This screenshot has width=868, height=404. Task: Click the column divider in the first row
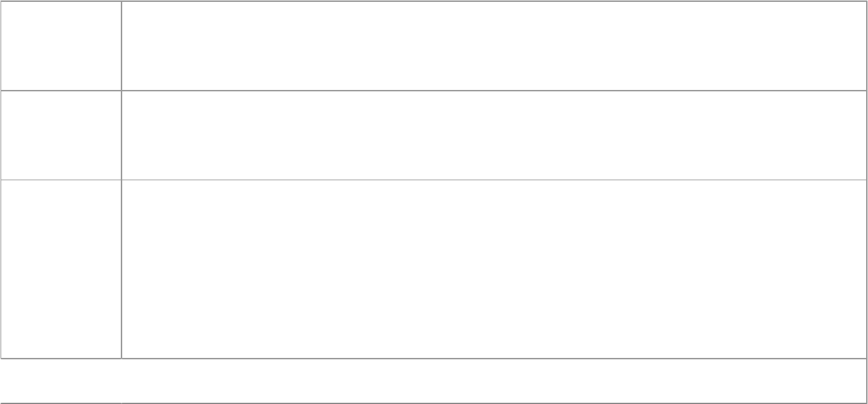point(122,45)
